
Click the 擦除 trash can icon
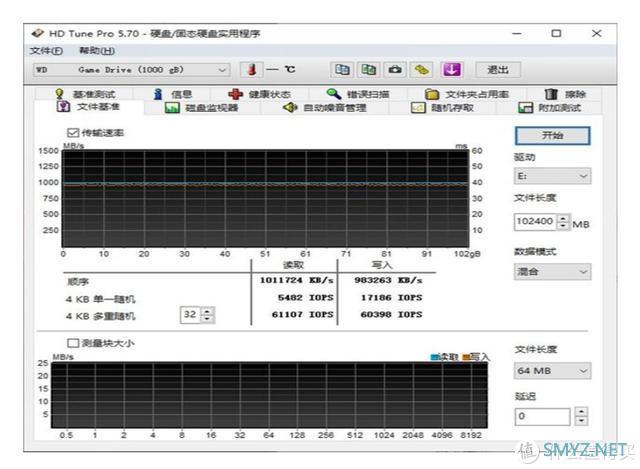tap(551, 94)
